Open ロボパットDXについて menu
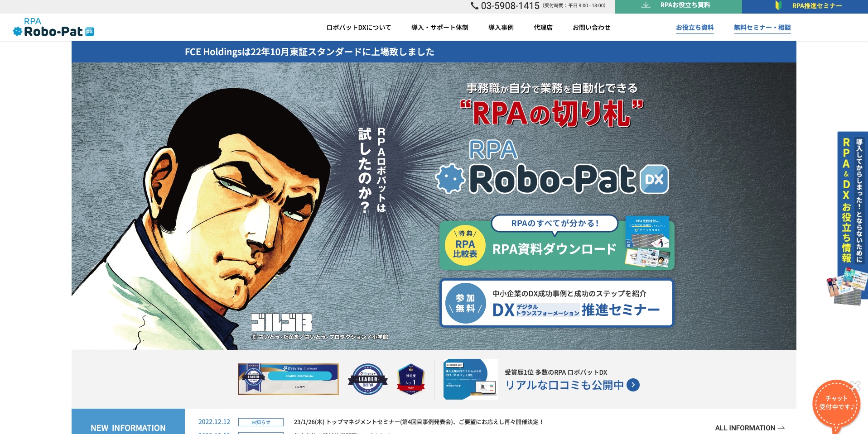The height and width of the screenshot is (434, 868). (359, 28)
